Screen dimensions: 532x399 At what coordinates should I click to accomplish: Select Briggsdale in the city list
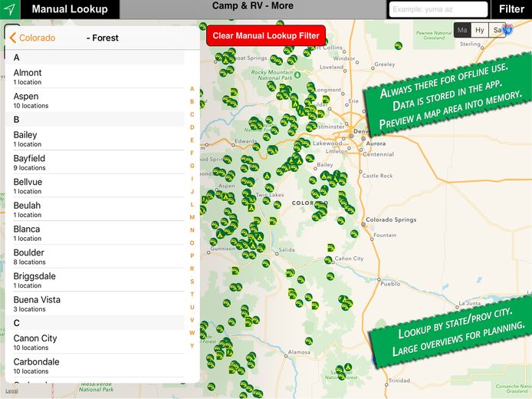pos(95,281)
